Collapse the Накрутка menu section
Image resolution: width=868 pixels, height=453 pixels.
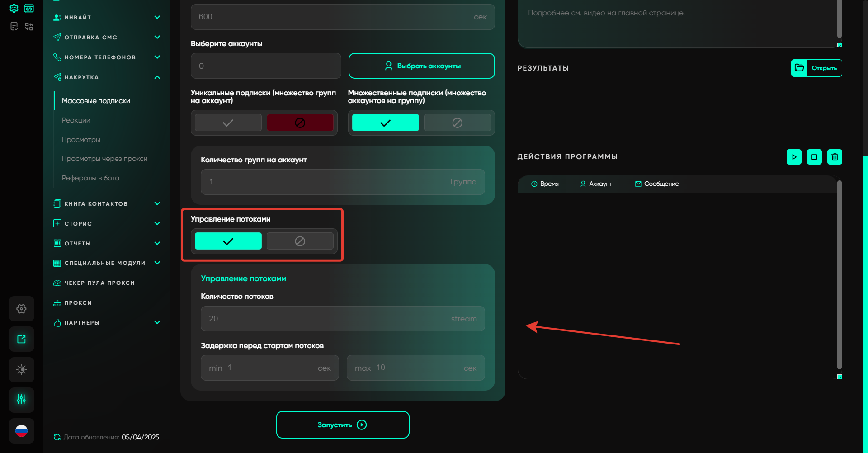[x=157, y=77]
